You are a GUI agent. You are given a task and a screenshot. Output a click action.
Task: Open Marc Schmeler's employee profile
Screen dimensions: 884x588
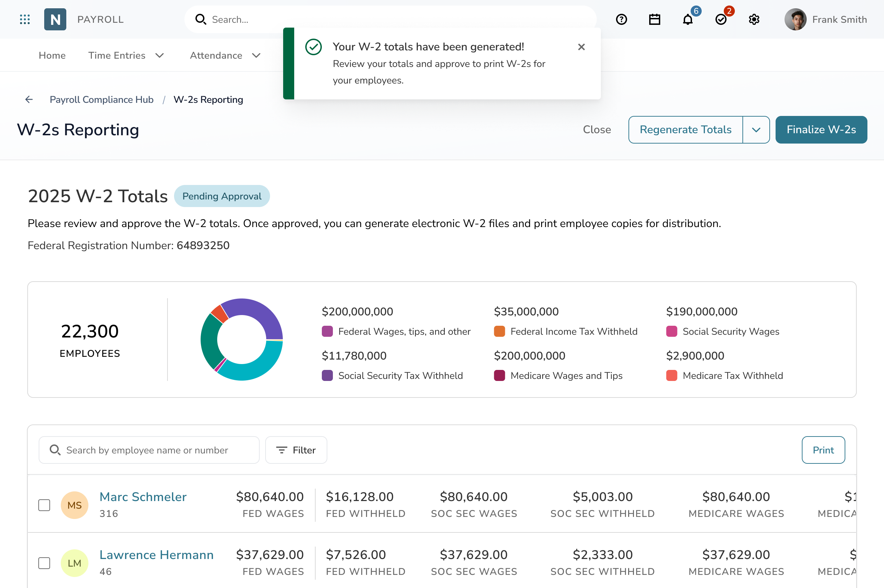coord(143,497)
